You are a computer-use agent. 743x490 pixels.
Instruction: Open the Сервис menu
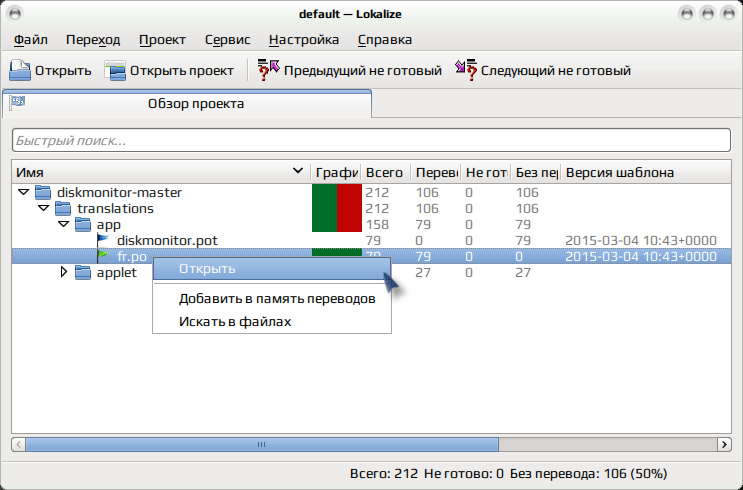(227, 40)
